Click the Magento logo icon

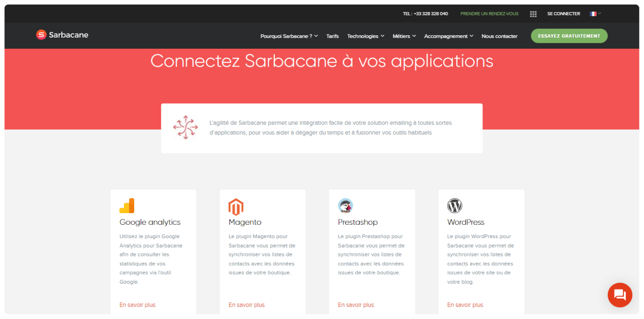tap(236, 207)
